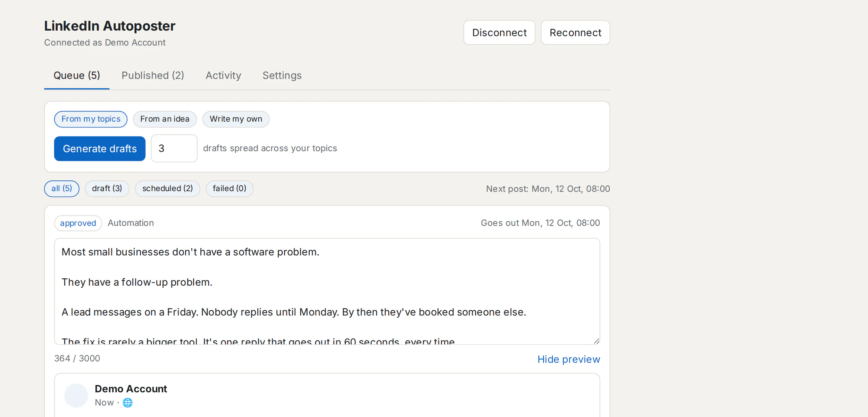
Task: Focus the drafts count field
Action: coord(174,148)
